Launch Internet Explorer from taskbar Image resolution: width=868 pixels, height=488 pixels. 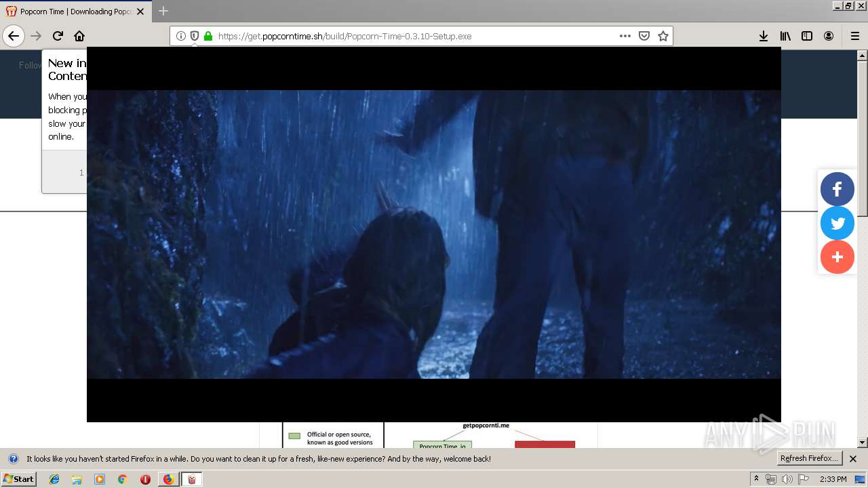54,479
